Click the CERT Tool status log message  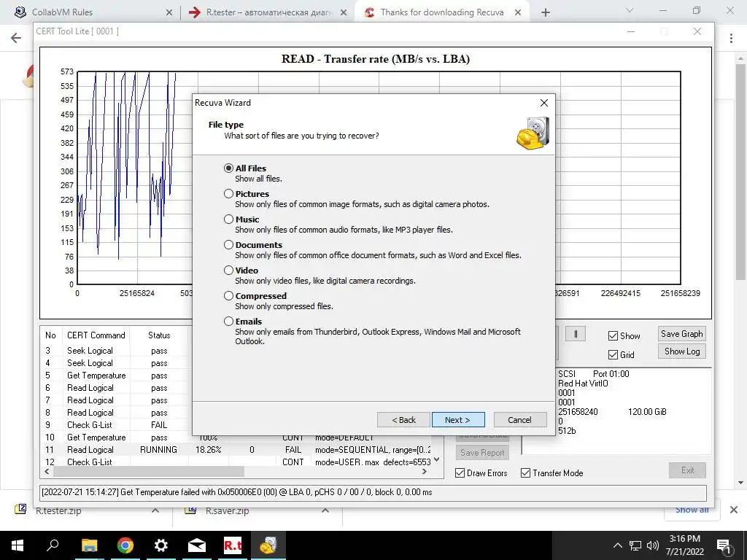tap(237, 492)
